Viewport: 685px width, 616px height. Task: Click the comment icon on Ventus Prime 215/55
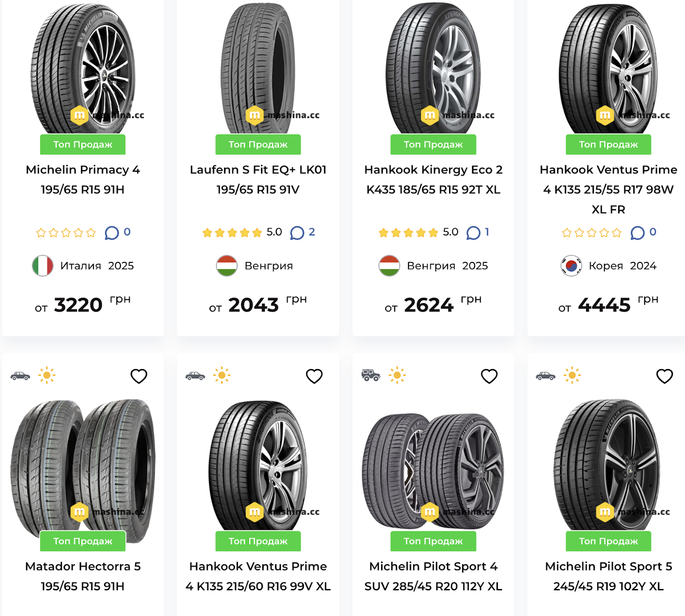coord(637,233)
